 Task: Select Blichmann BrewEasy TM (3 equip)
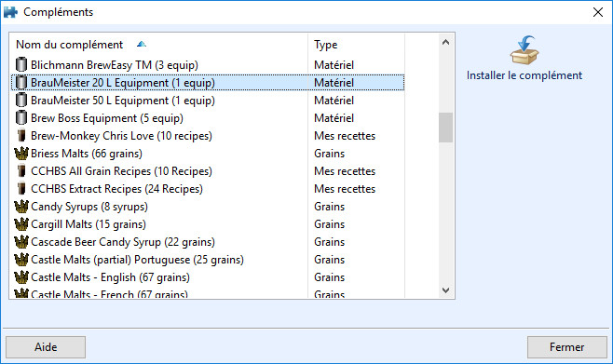(x=115, y=65)
